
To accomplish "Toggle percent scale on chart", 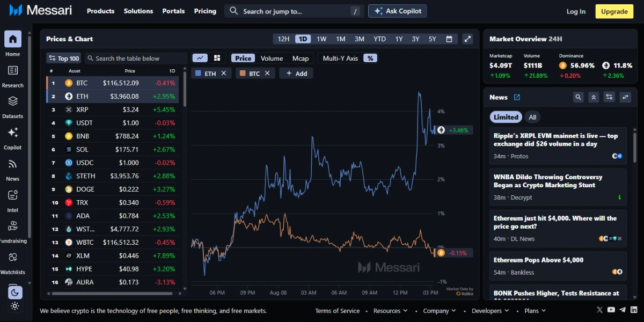I will coord(370,58).
